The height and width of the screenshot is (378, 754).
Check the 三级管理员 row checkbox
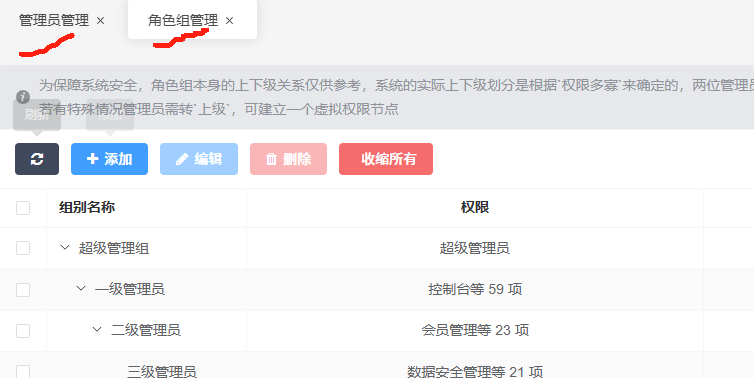click(x=23, y=371)
